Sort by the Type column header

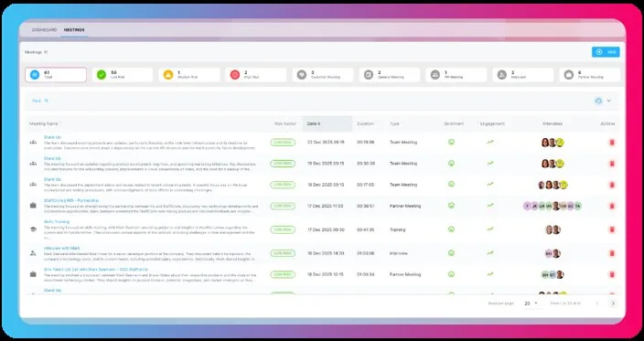394,123
